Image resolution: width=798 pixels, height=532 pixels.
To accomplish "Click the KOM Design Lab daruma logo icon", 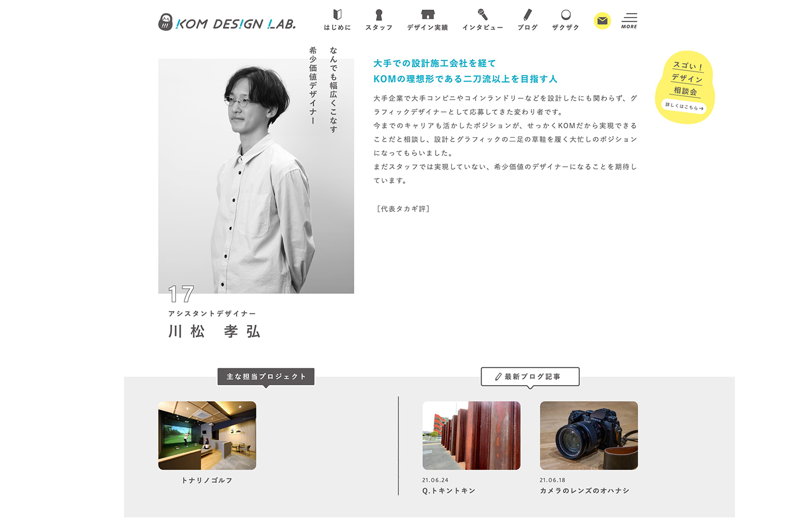I will point(165,22).
